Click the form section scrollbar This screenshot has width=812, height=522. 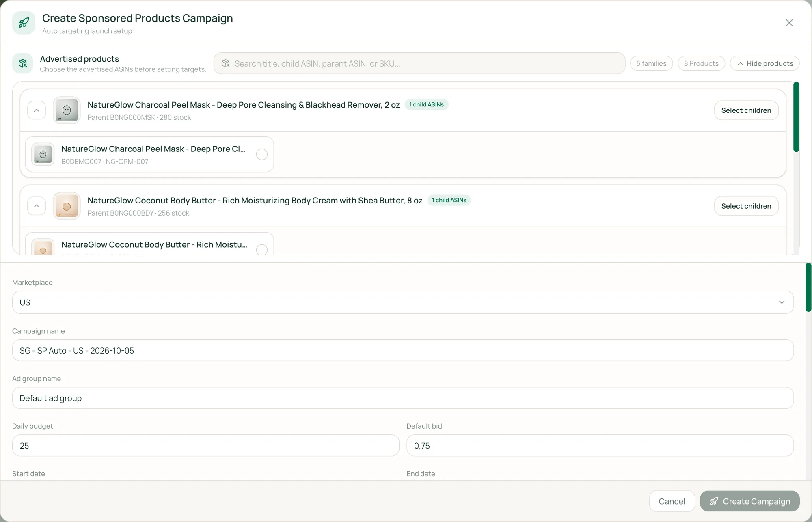tap(808, 287)
